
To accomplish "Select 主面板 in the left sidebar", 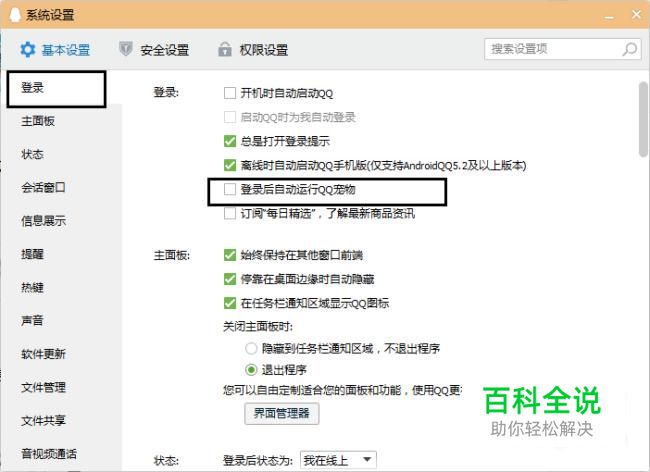I will (38, 121).
